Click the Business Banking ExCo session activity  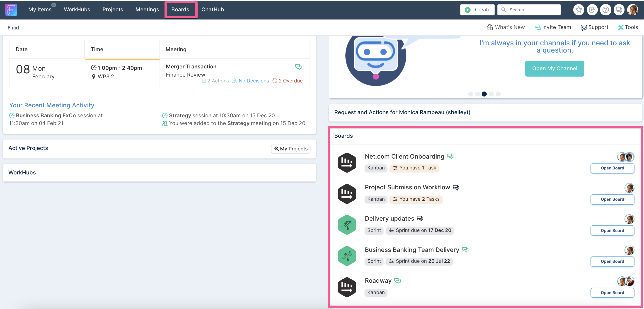pos(56,119)
